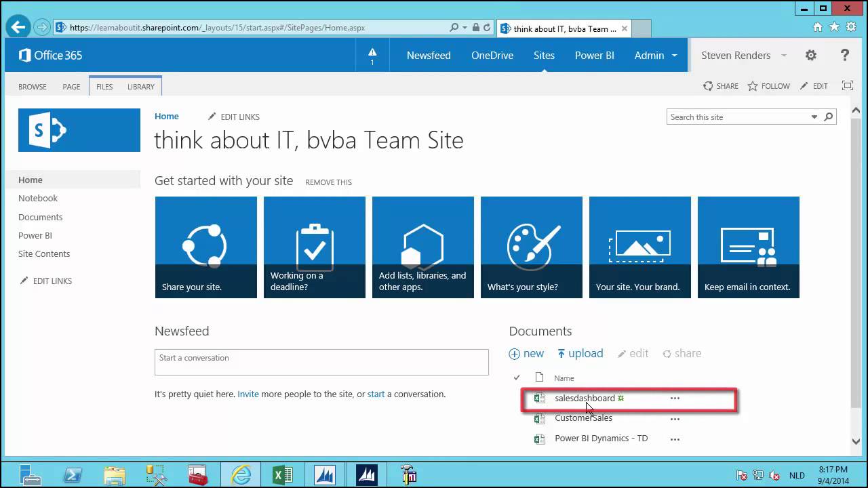
Task: Open ellipsis menu for Power BI Dynamics - TD
Action: [675, 439]
